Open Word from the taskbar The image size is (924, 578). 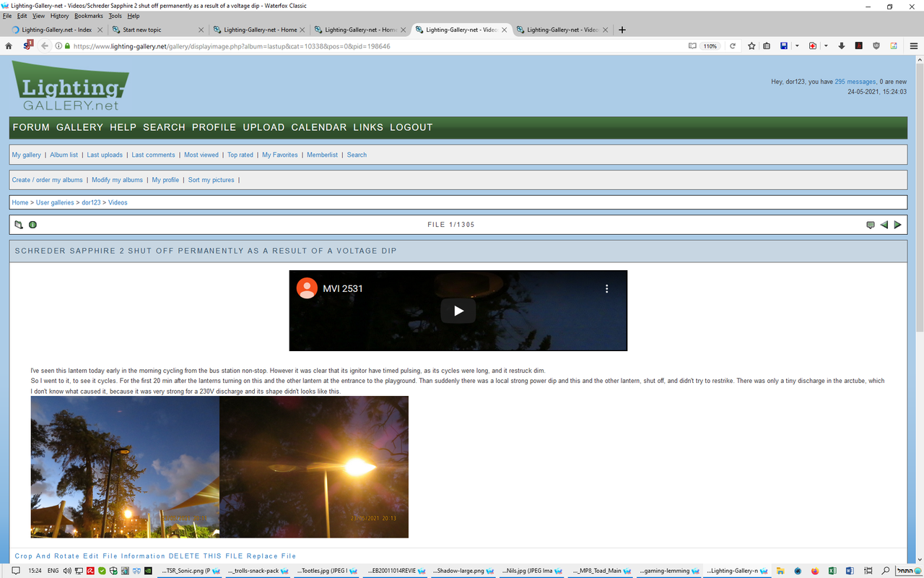coord(849,571)
